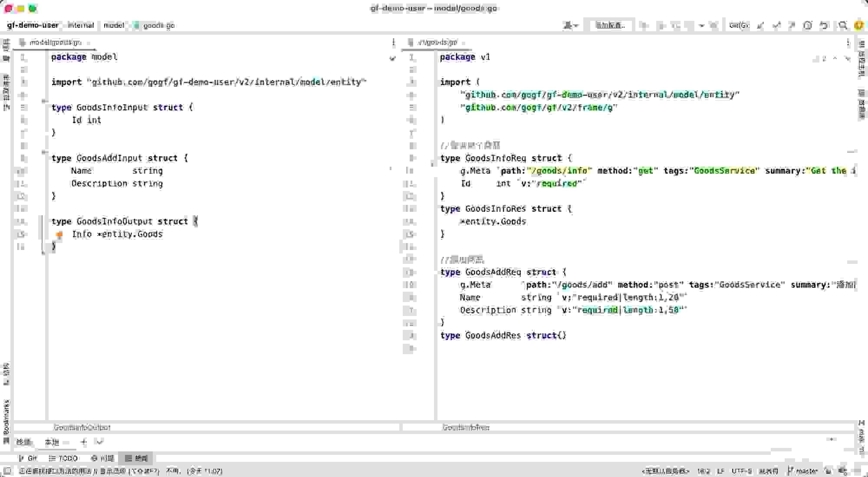This screenshot has width=868, height=477.
Task: Open terminal panel settings icon
Action: pos(832,440)
